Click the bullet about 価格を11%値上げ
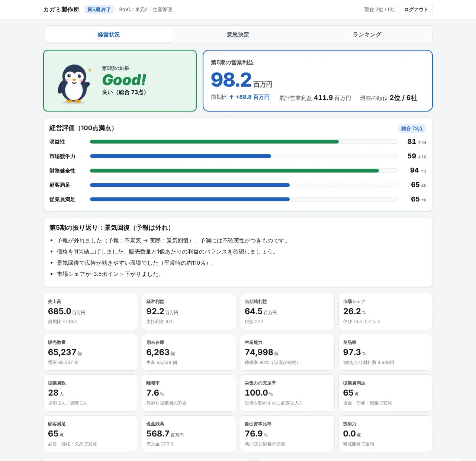The width and height of the screenshot is (476, 461). coord(167,252)
